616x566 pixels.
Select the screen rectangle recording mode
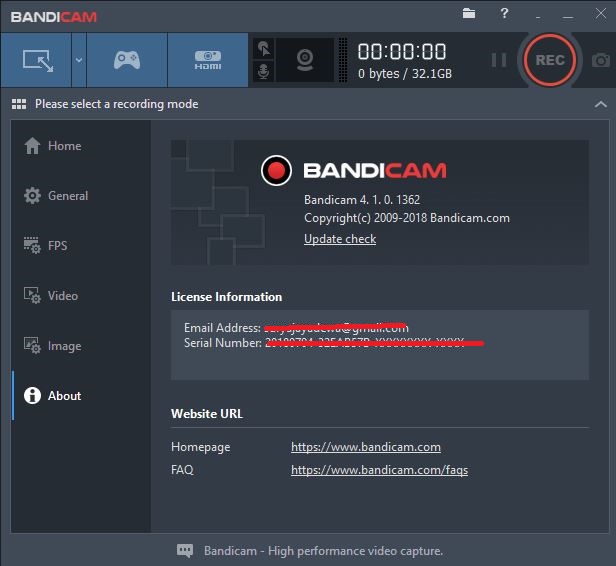click(36, 60)
